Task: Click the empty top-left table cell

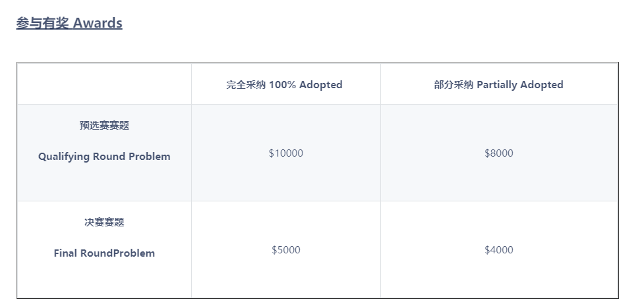Action: [104, 84]
